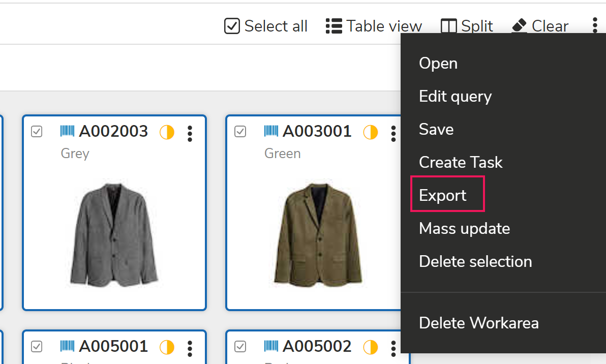Click barcode icon on A002003 card
Screen dimensions: 606x364
tap(67, 131)
